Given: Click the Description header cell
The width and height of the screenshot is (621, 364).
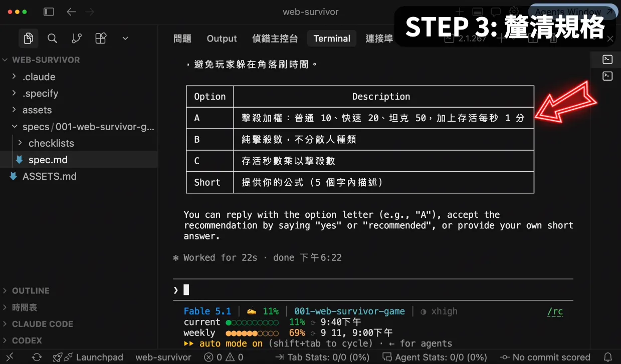Looking at the screenshot, I should click(383, 97).
